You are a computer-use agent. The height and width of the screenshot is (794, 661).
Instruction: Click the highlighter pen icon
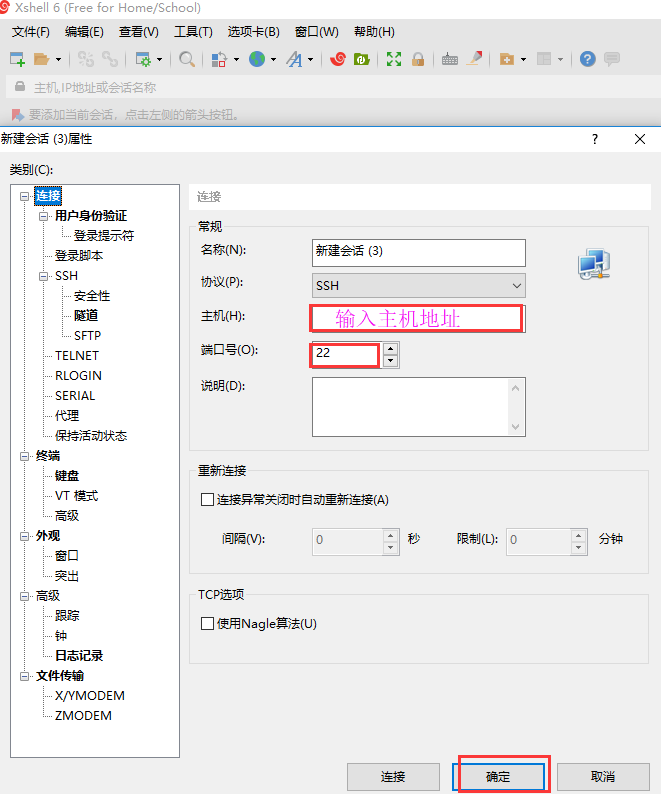coord(475,59)
